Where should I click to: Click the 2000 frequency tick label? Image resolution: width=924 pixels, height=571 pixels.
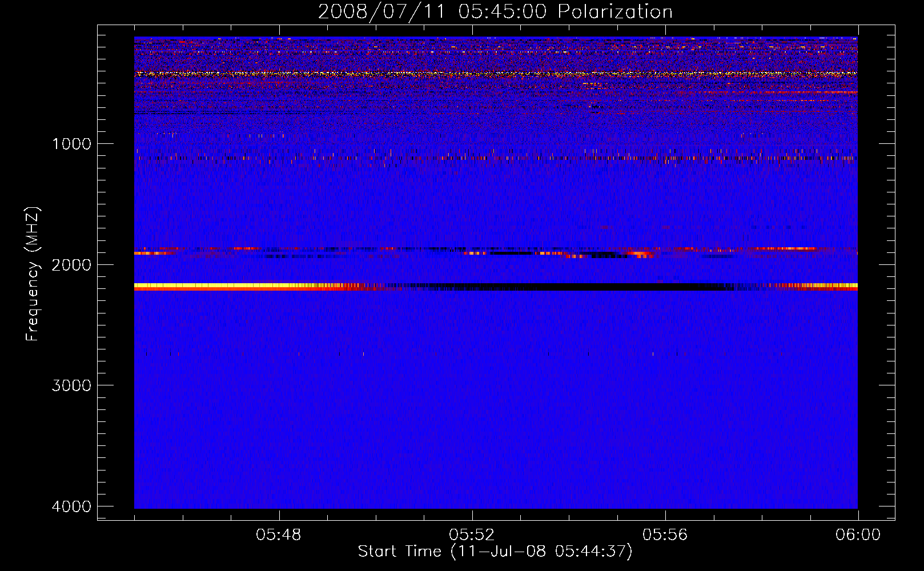(x=71, y=265)
